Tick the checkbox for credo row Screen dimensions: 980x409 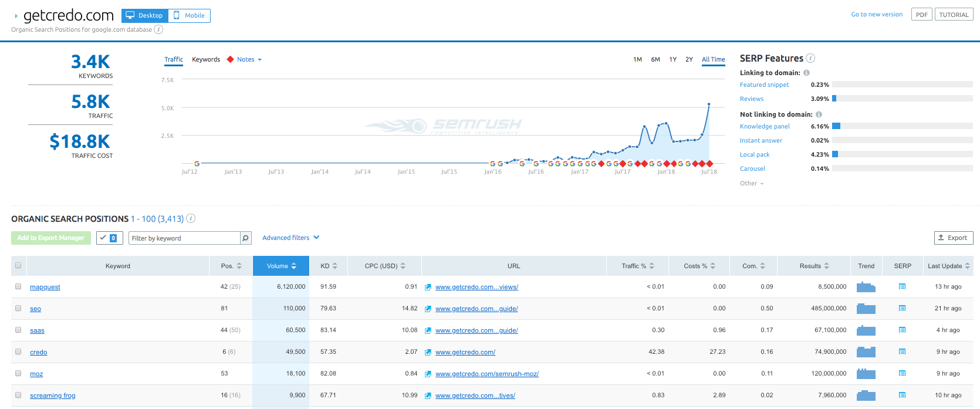tap(18, 351)
